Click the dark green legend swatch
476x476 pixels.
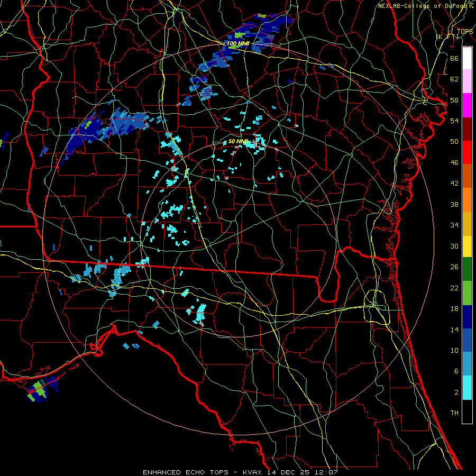[x=467, y=269]
